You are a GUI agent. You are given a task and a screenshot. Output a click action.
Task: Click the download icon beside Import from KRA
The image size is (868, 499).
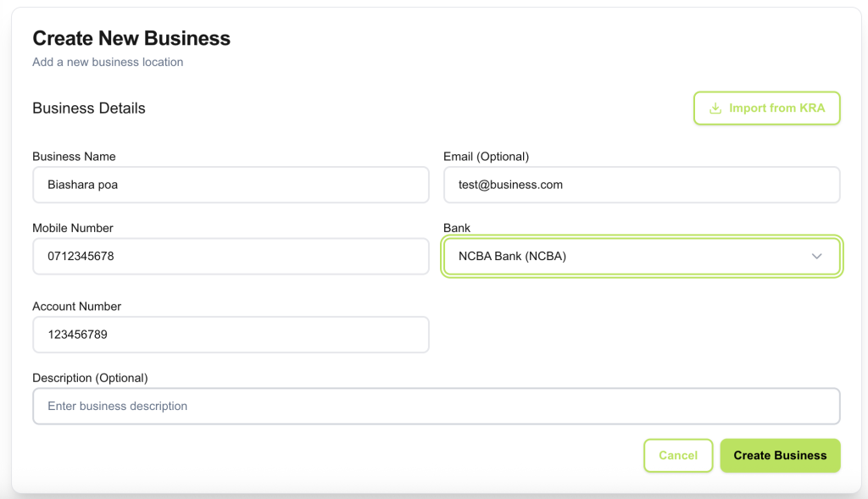[715, 108]
